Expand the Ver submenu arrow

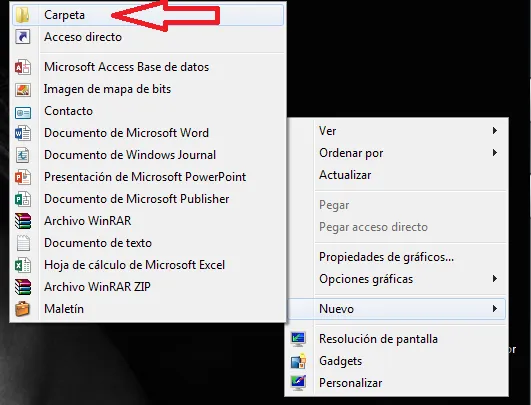495,131
